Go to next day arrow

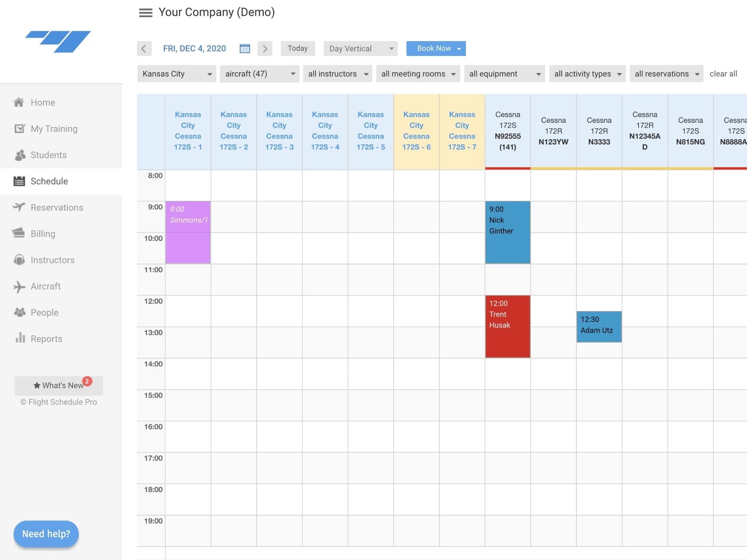tap(265, 49)
